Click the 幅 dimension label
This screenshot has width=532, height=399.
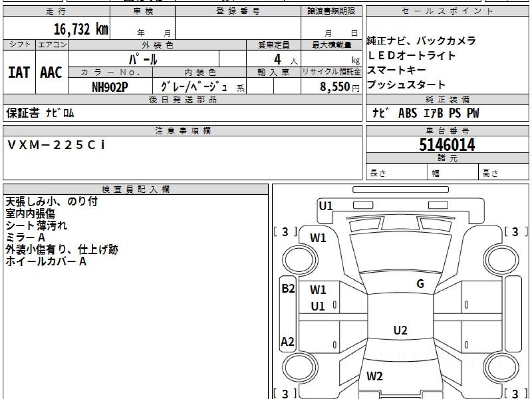tap(436, 174)
